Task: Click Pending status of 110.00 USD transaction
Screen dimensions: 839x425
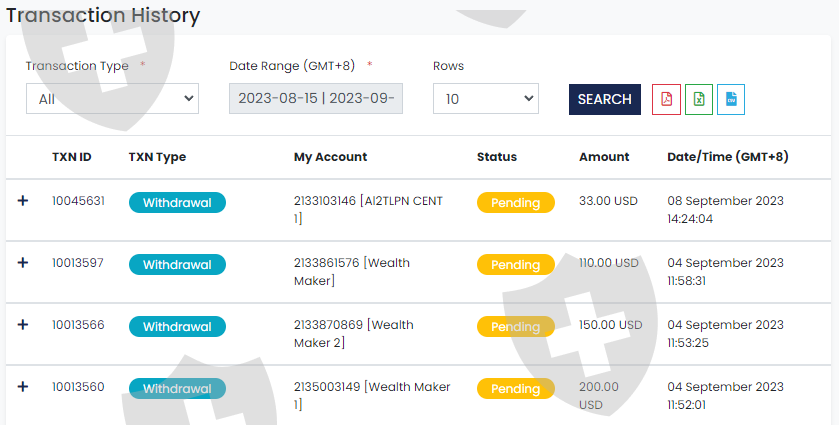Action: tap(515, 265)
